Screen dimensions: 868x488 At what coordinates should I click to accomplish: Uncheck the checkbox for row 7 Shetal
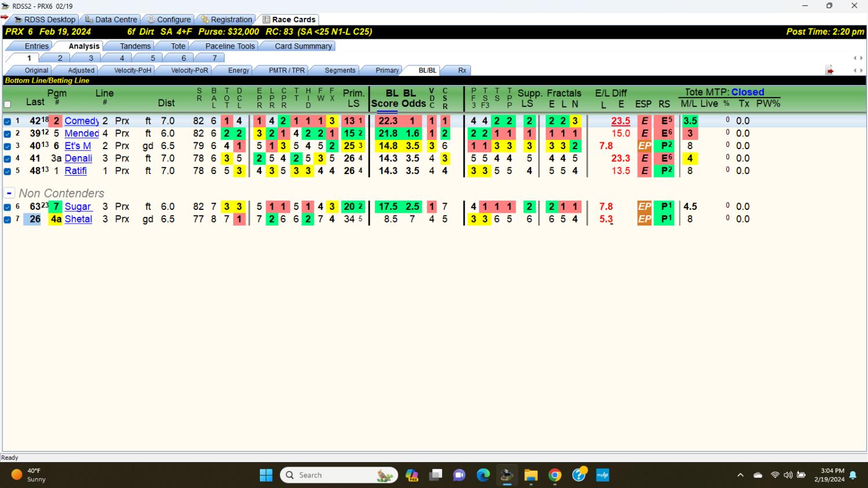(x=8, y=220)
